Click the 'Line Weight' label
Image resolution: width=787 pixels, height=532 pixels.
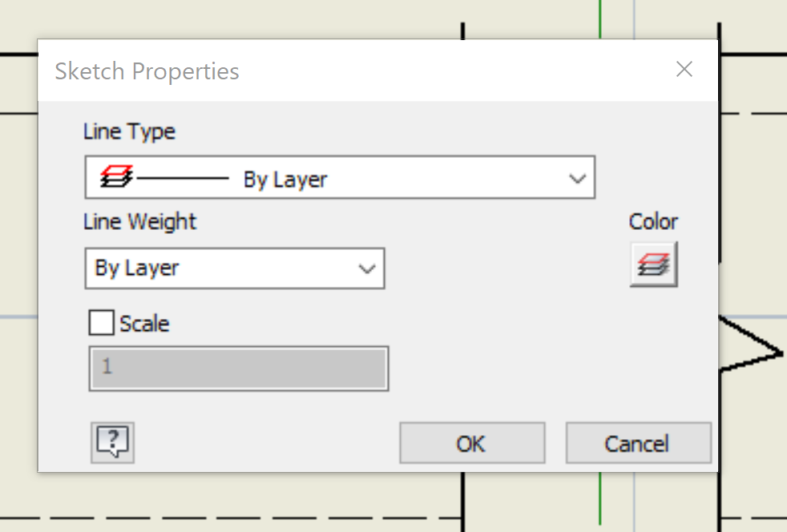pyautogui.click(x=139, y=221)
